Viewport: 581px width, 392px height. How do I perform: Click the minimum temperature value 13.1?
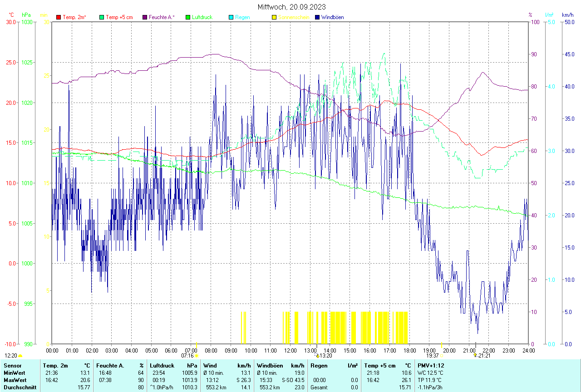click(x=85, y=372)
